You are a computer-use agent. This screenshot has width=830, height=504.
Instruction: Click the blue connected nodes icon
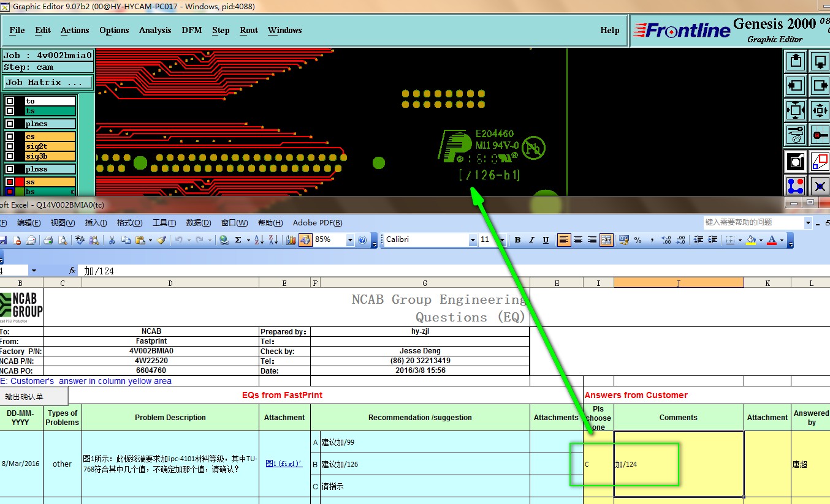tap(796, 186)
